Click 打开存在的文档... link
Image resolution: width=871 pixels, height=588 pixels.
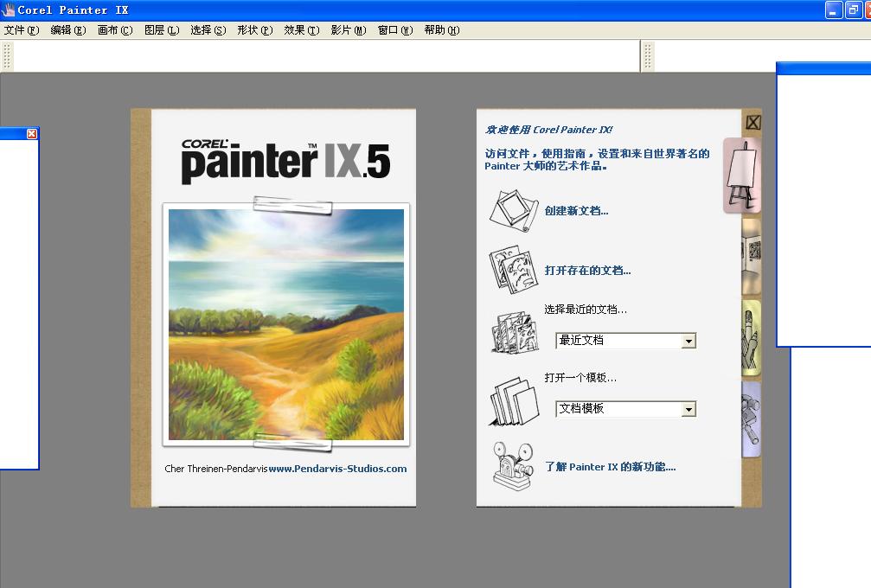[x=587, y=271]
